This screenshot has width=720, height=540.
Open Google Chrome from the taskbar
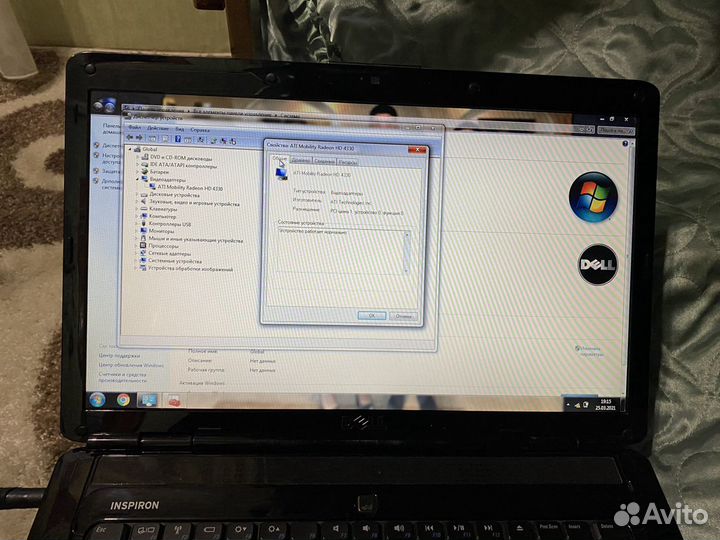click(x=123, y=400)
